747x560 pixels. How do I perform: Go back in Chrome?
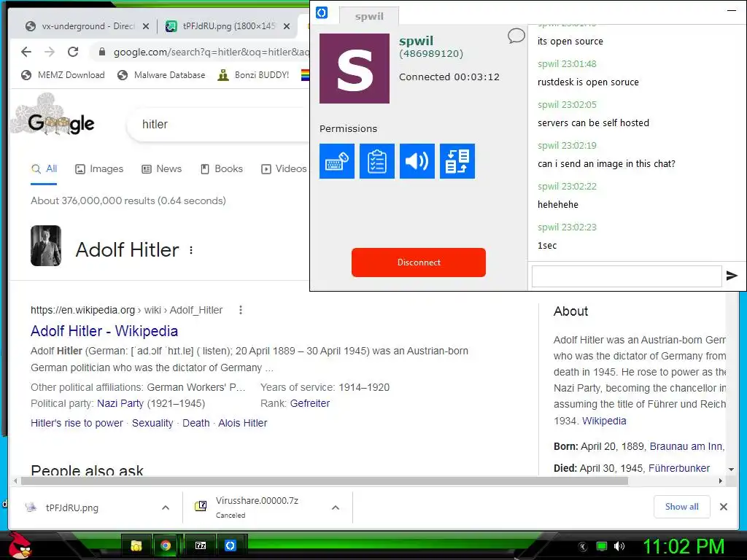pos(26,52)
